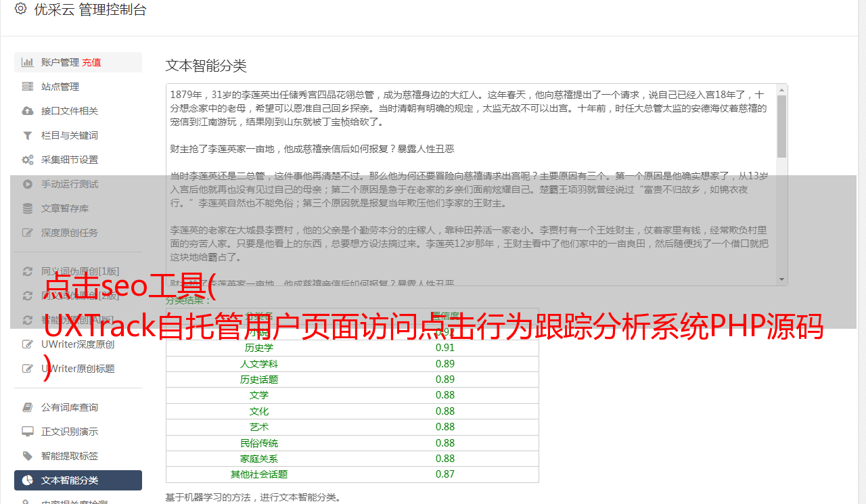
Task: Open the 优采云 管理控制台 title
Action: point(90,9)
